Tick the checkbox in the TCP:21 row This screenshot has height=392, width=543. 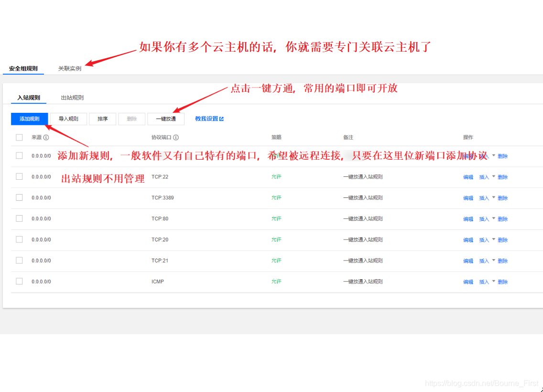pos(20,261)
